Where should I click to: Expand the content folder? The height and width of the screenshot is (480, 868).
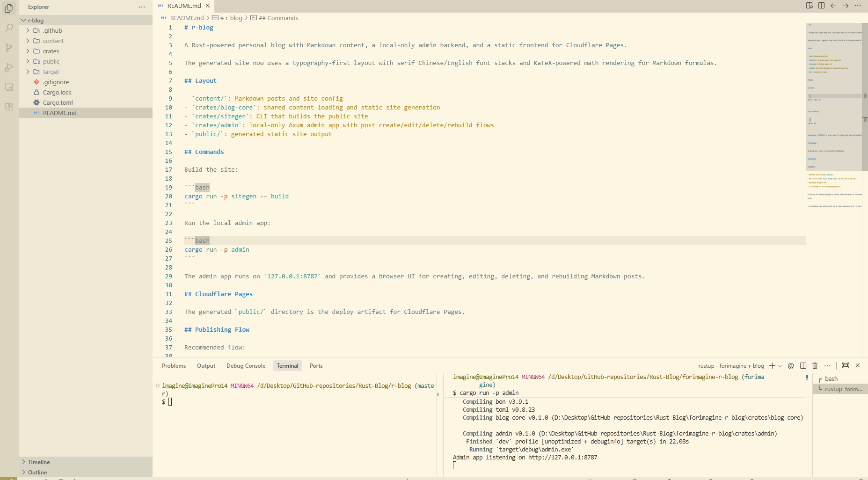86,41
